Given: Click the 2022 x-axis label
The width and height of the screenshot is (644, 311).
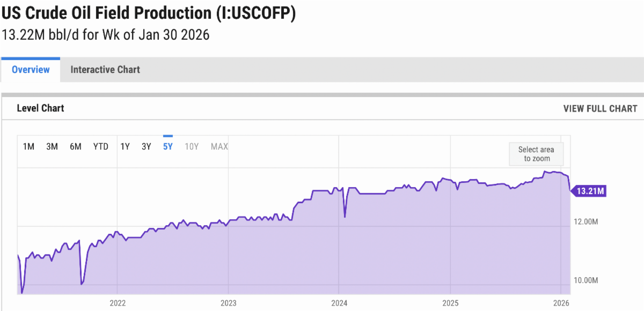Looking at the screenshot, I should click(117, 303).
